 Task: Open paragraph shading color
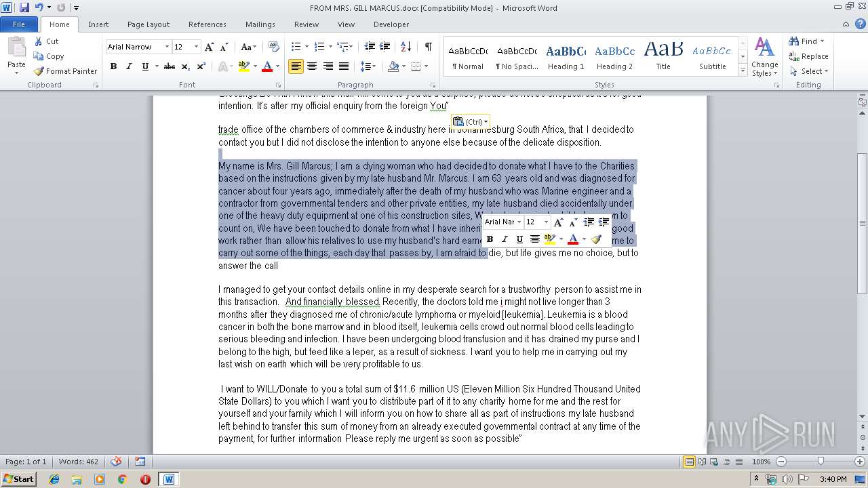[x=403, y=66]
